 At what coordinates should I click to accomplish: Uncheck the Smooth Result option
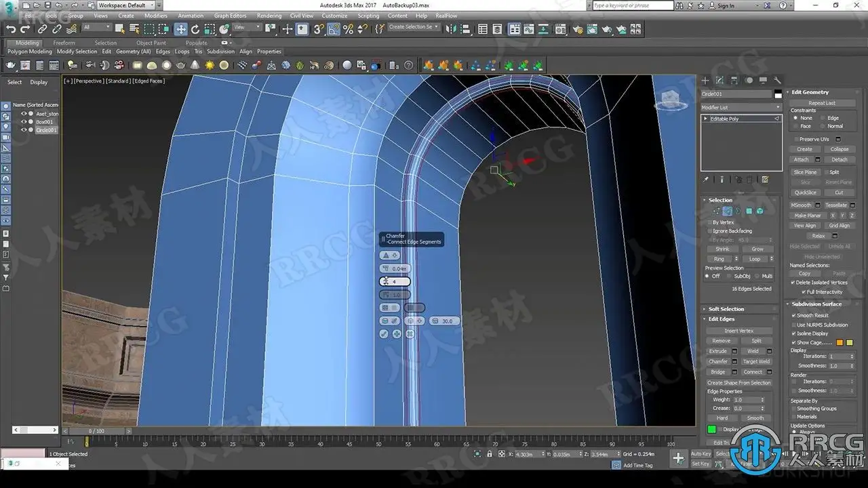[x=793, y=315]
